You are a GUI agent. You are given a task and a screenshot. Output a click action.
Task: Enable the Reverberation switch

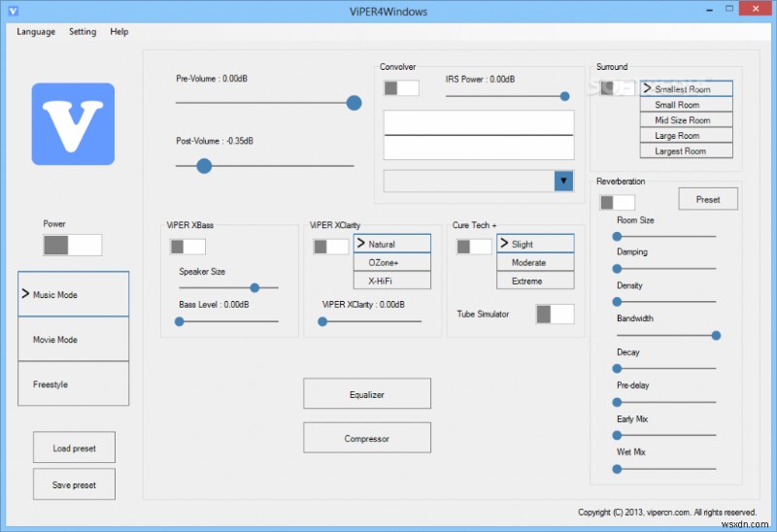(617, 202)
